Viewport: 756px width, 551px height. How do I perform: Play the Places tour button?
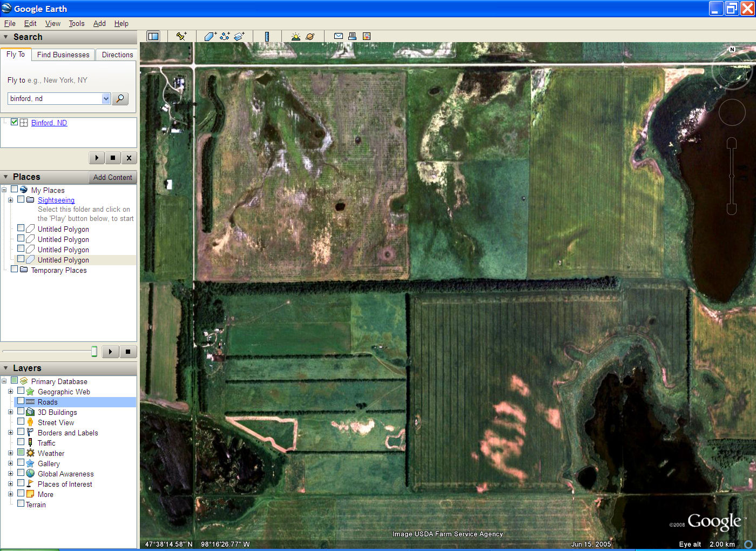click(110, 352)
